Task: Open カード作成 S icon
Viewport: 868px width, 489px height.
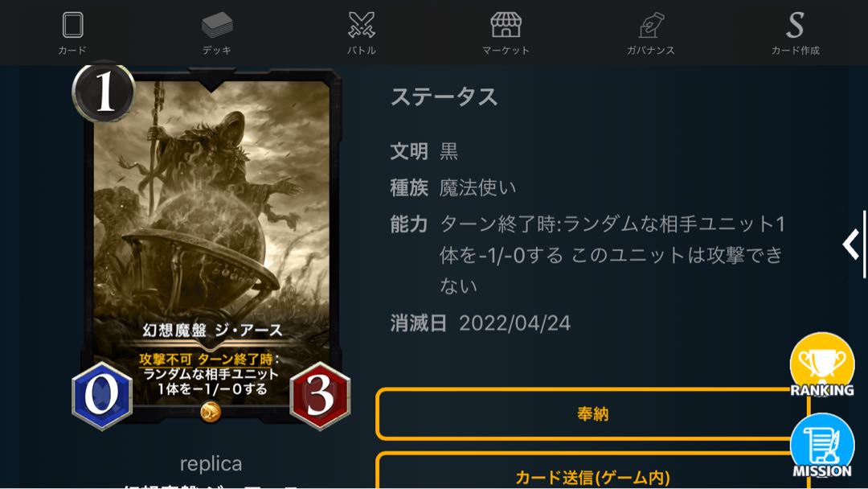Action: pyautogui.click(x=796, y=26)
